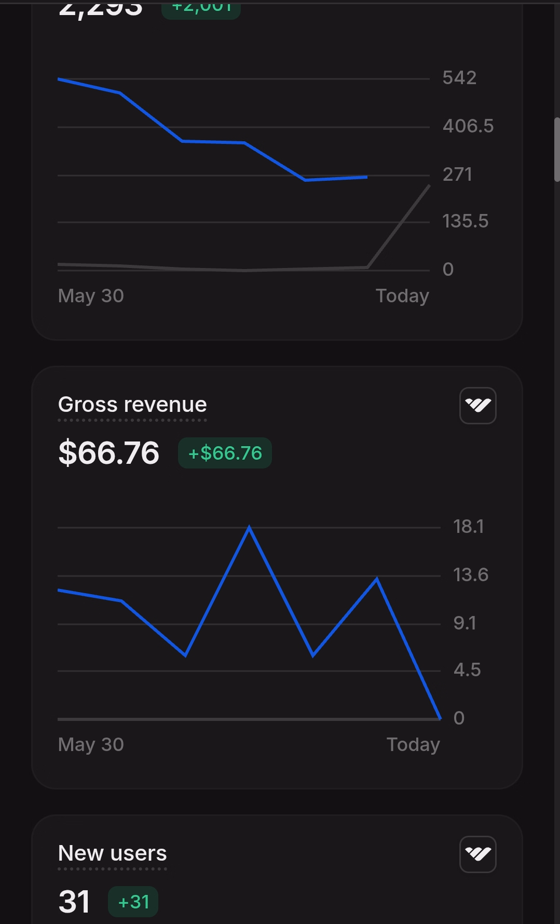This screenshot has height=924, width=560.
Task: Click the revenue line's endpoint at Today
Action: pos(440,718)
